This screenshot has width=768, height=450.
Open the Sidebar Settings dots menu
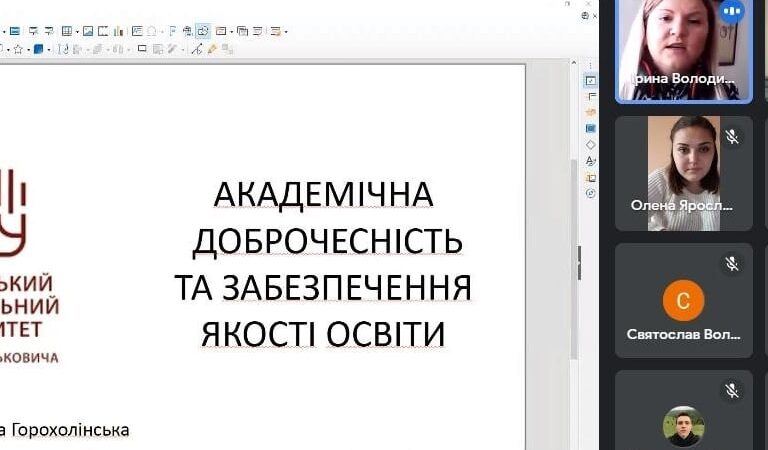coord(590,65)
